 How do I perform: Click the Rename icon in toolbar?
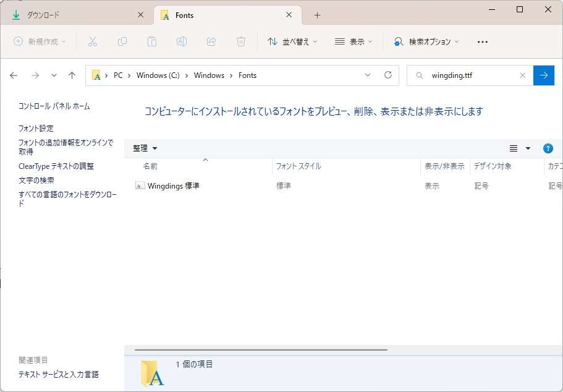(x=182, y=41)
